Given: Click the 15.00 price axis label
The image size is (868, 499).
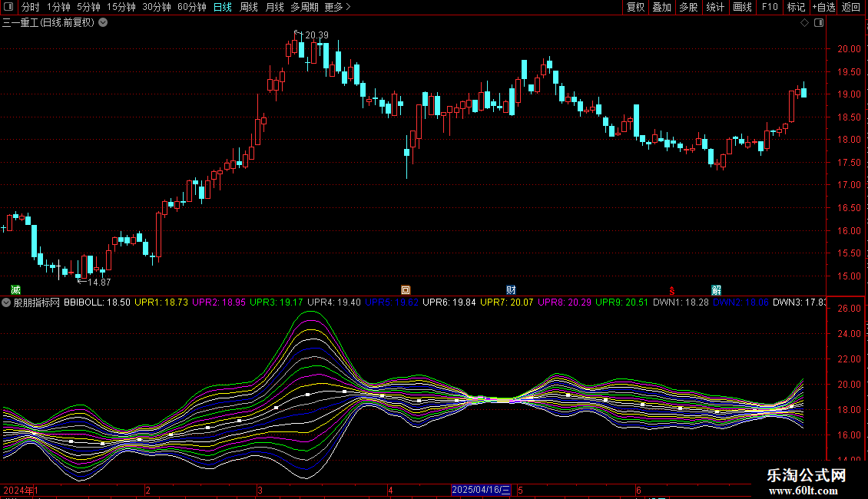Looking at the screenshot, I should pyautogui.click(x=849, y=276).
